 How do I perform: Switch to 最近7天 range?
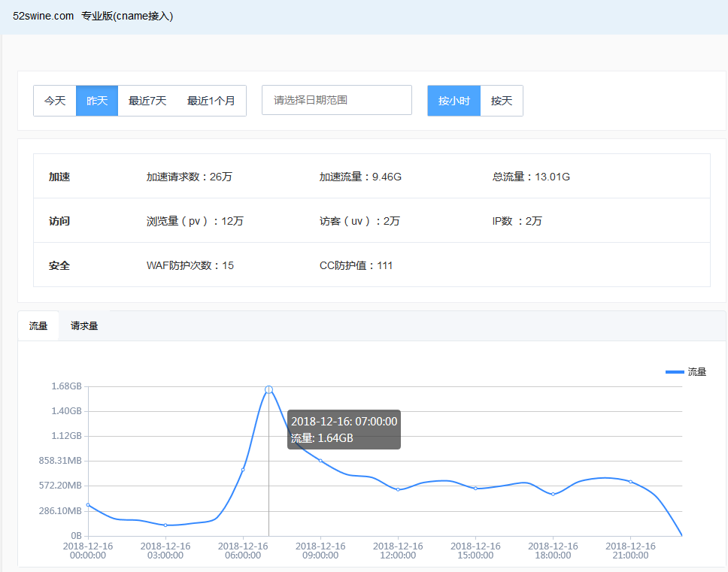[147, 101]
